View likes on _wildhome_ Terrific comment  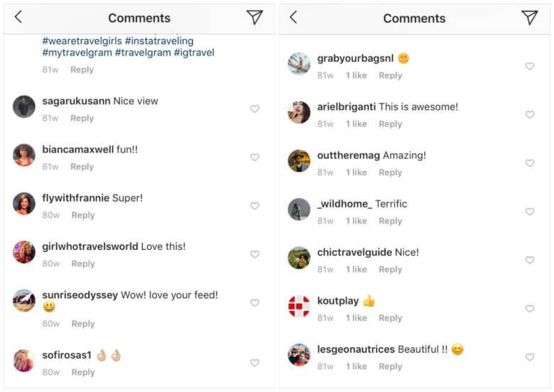357,221
